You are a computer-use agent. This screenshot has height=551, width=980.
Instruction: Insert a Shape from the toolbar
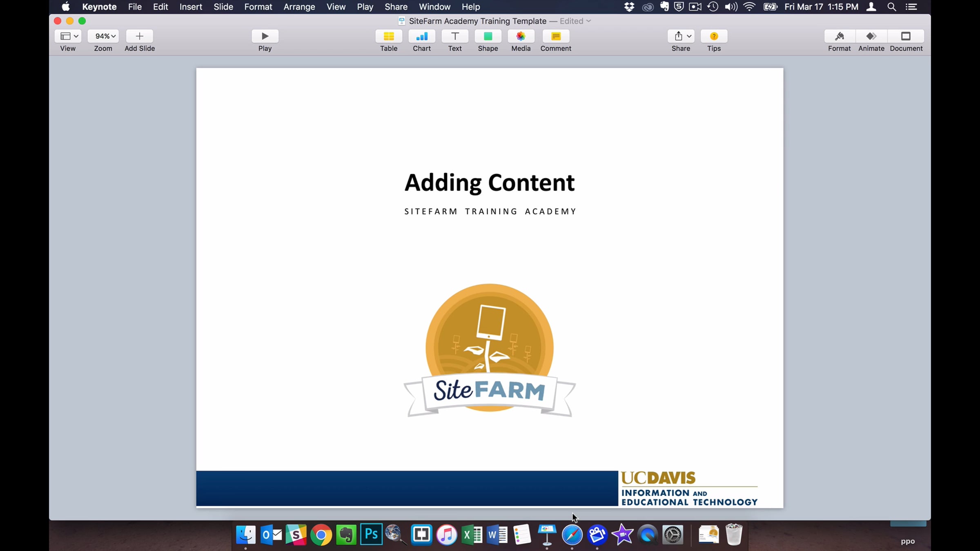(x=488, y=36)
